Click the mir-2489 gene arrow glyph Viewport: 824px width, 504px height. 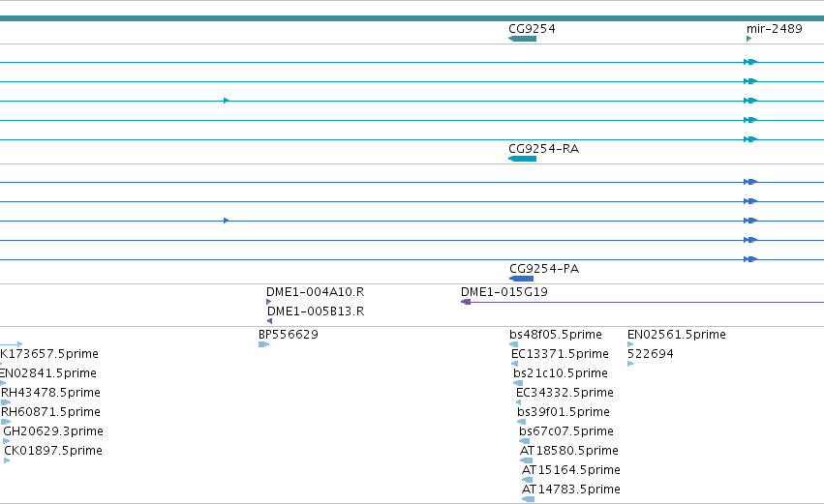tap(748, 39)
